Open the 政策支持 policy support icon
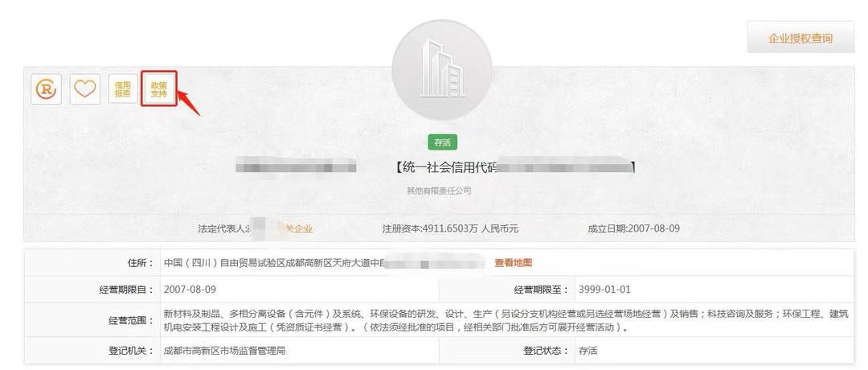This screenshot has width=868, height=370. click(159, 89)
